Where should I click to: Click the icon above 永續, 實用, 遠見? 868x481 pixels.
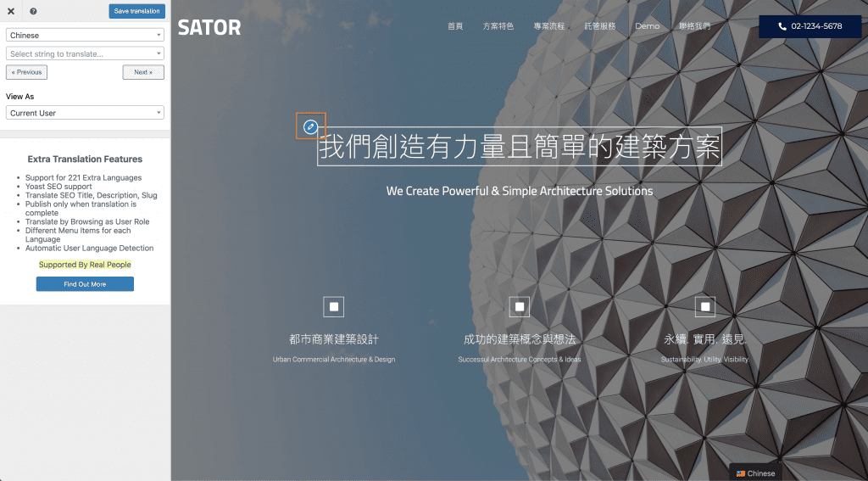(x=705, y=307)
